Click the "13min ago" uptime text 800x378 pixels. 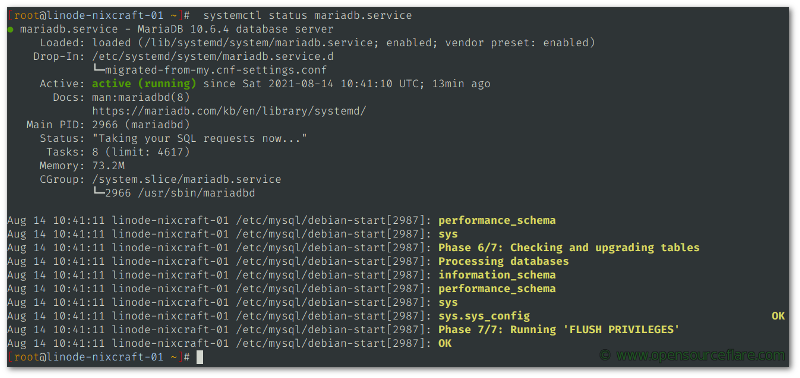click(461, 84)
